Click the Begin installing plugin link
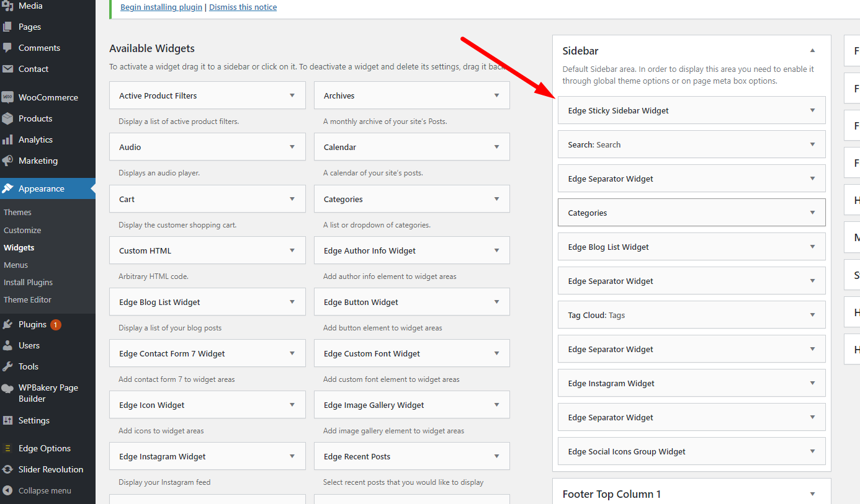Screen dimensions: 860x504 point(161,7)
